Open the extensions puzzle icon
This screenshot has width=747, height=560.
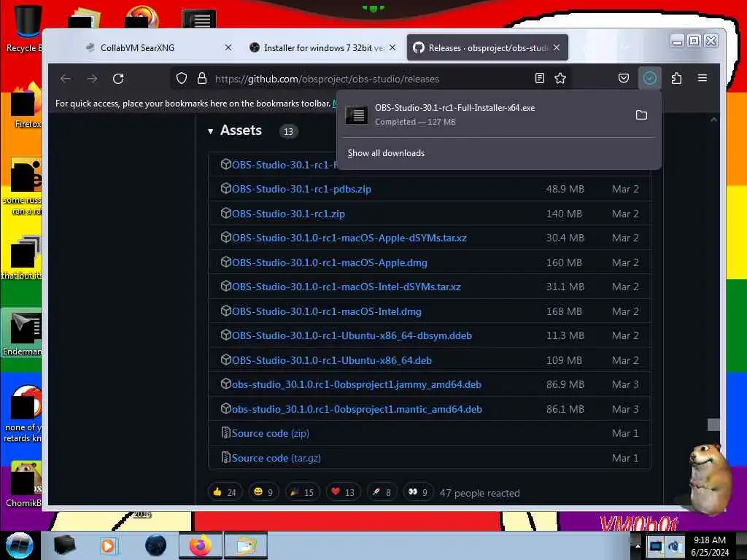676,78
